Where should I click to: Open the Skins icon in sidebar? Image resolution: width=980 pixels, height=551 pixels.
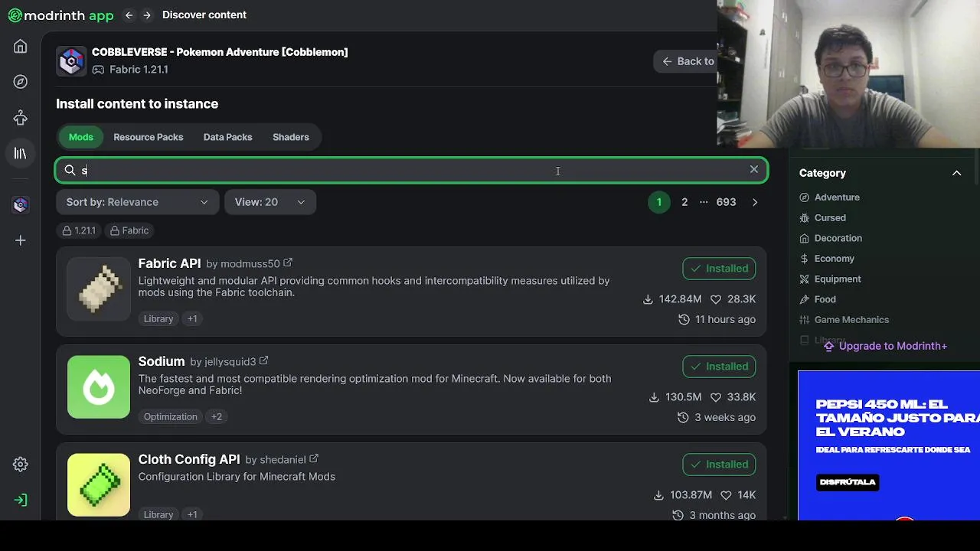(21, 118)
